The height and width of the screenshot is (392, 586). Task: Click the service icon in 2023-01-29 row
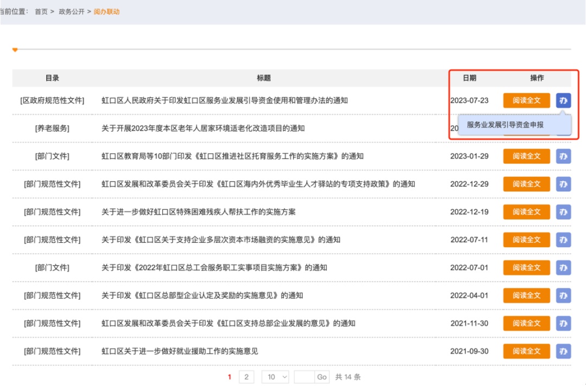(x=563, y=156)
